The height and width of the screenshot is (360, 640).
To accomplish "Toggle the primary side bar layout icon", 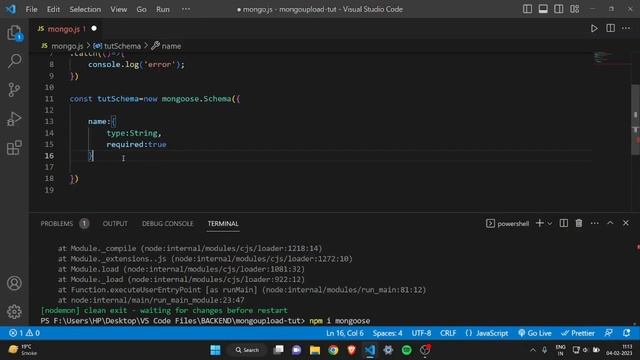I will click(x=527, y=9).
